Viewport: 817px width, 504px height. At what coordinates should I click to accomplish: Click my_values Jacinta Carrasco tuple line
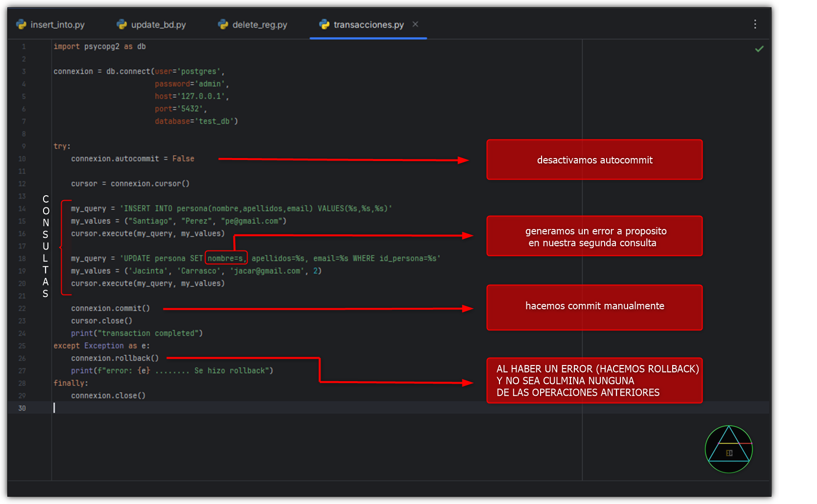point(196,271)
